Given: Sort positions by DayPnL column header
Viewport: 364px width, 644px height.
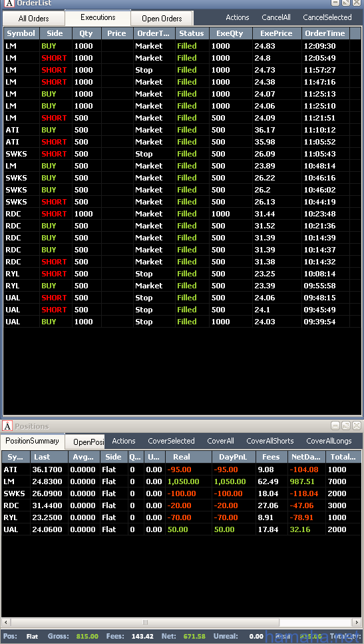Looking at the screenshot, I should [x=234, y=457].
